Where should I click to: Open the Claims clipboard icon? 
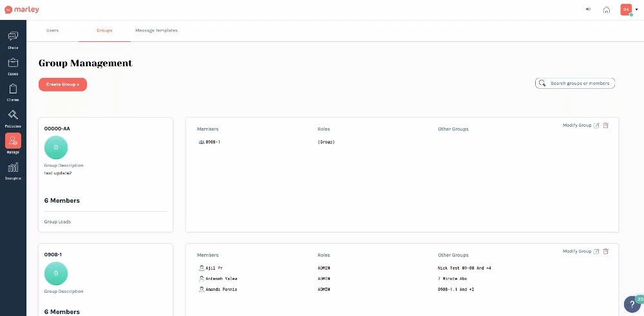pos(13,91)
